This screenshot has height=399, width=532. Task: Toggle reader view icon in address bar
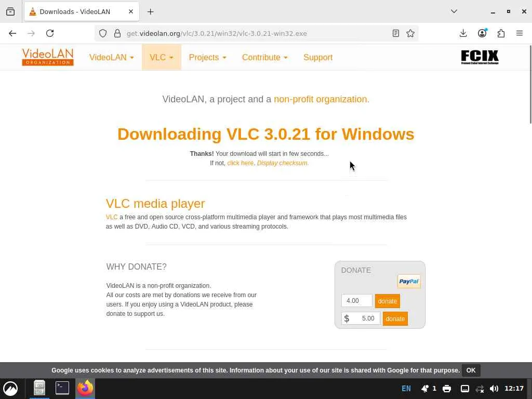395,33
